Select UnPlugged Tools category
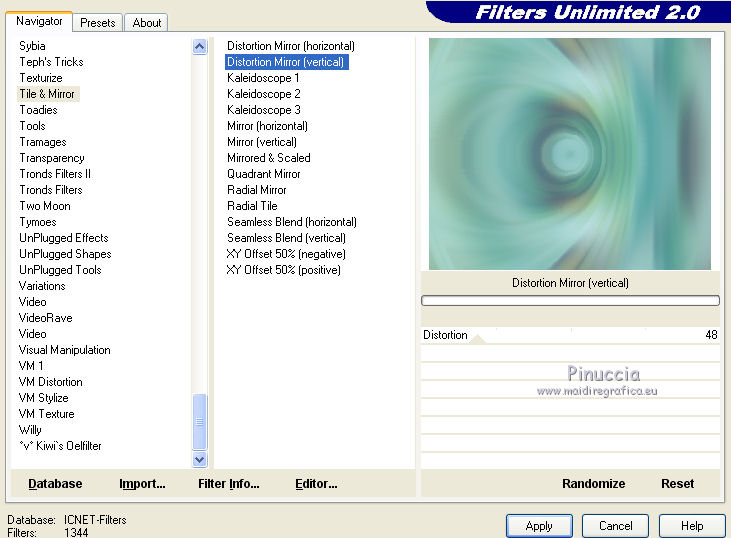This screenshot has width=731, height=538. 60,270
